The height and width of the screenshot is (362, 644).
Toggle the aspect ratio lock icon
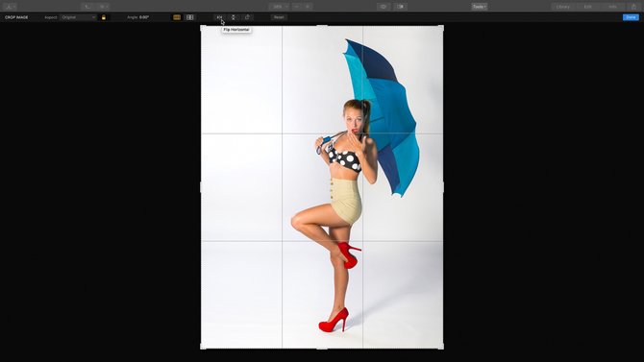point(104,17)
